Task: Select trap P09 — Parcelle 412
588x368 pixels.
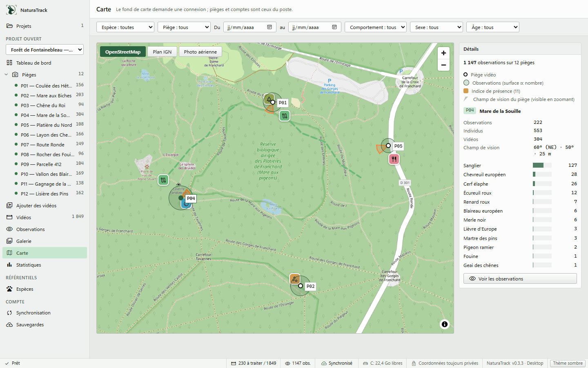Action: click(49, 164)
